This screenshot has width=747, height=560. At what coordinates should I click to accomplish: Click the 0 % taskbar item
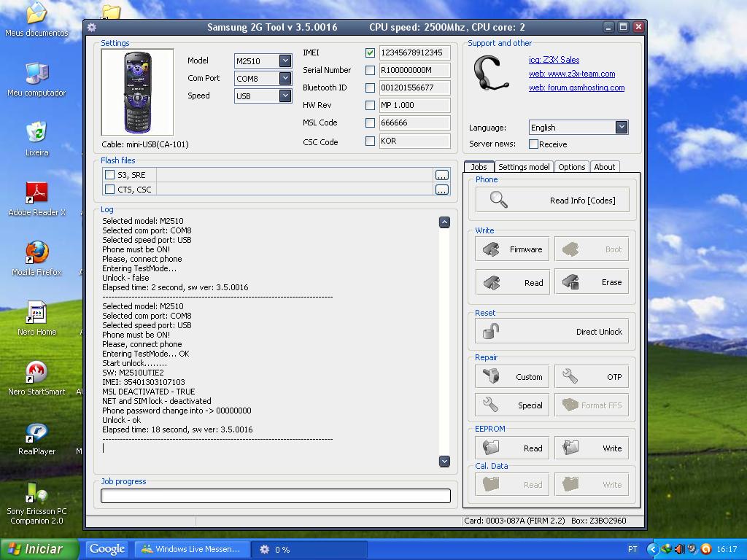(x=309, y=549)
